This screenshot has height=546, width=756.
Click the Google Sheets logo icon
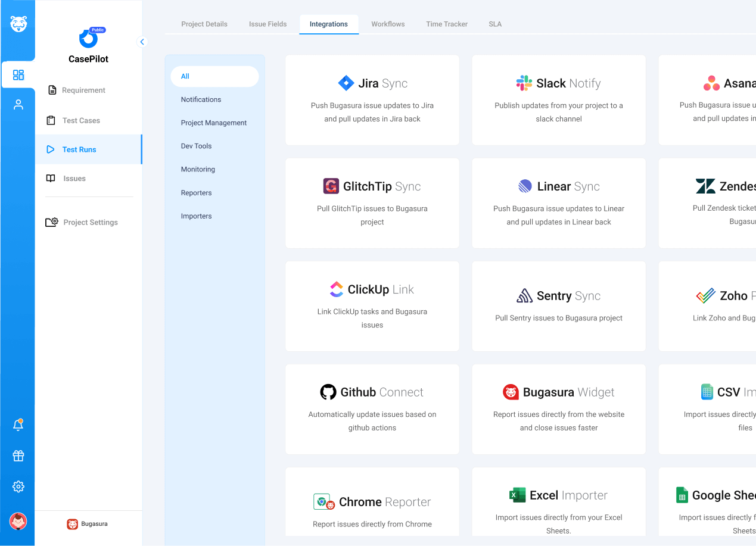[682, 495]
